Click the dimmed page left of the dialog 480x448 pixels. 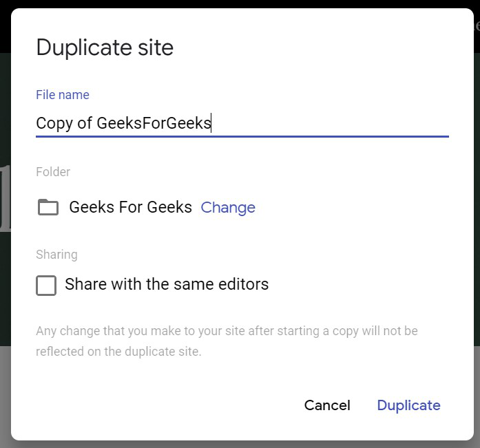pyautogui.click(x=5, y=206)
